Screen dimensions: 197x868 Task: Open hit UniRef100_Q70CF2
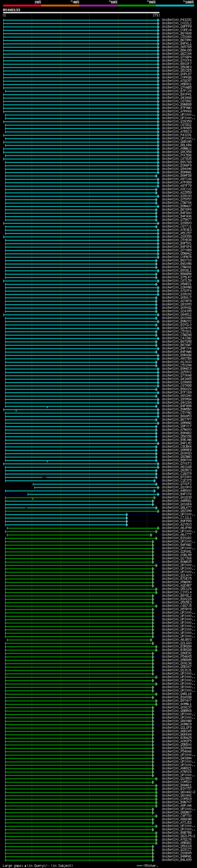click(x=177, y=484)
